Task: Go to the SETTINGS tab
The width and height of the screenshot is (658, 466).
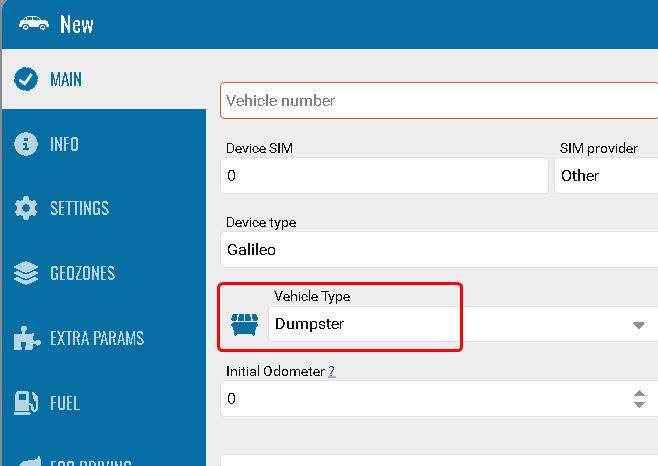Action: [79, 209]
